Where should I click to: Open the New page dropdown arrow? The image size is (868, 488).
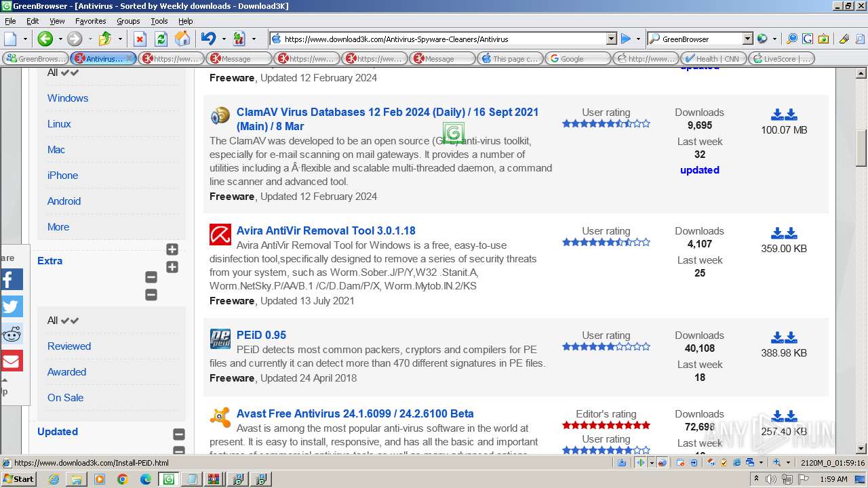coord(25,39)
